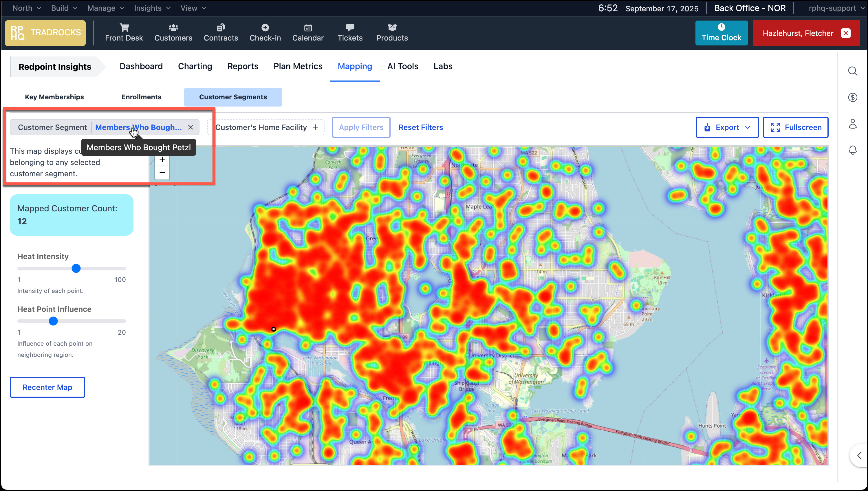Viewport: 868px width, 491px height.
Task: Click the Recenter Map button
Action: point(47,387)
